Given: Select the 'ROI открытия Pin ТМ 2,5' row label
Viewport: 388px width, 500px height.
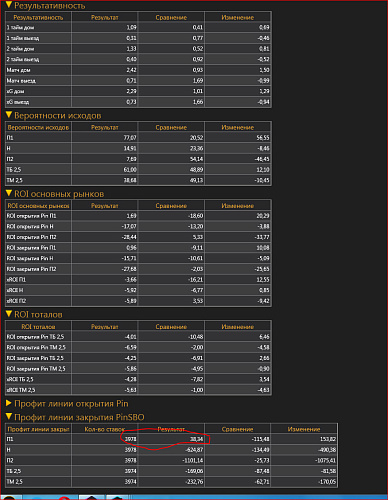Looking at the screenshot, I should click(36, 347).
